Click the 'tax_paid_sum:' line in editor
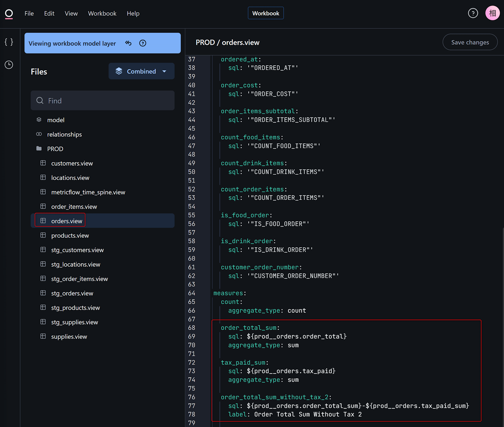 click(245, 362)
